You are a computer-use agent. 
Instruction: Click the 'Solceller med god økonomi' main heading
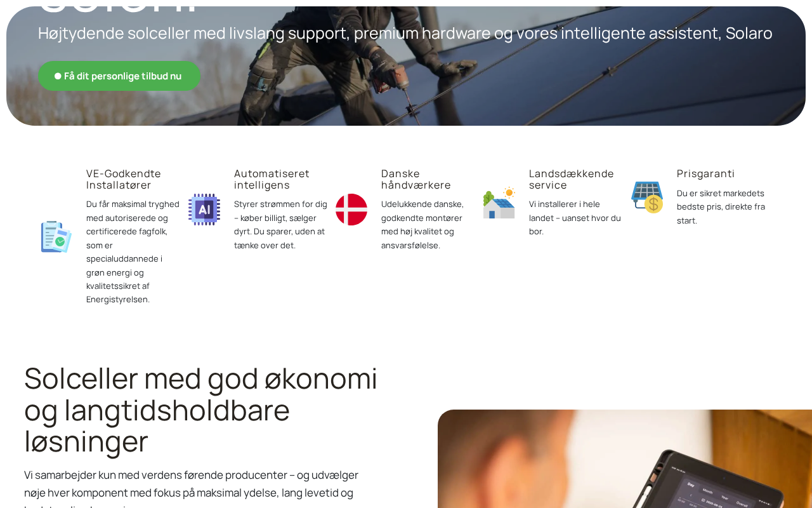coord(200,410)
